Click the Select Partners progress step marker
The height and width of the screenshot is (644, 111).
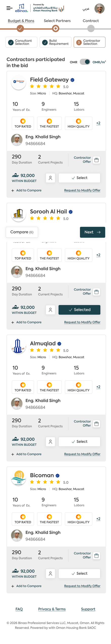[x=55, y=29]
